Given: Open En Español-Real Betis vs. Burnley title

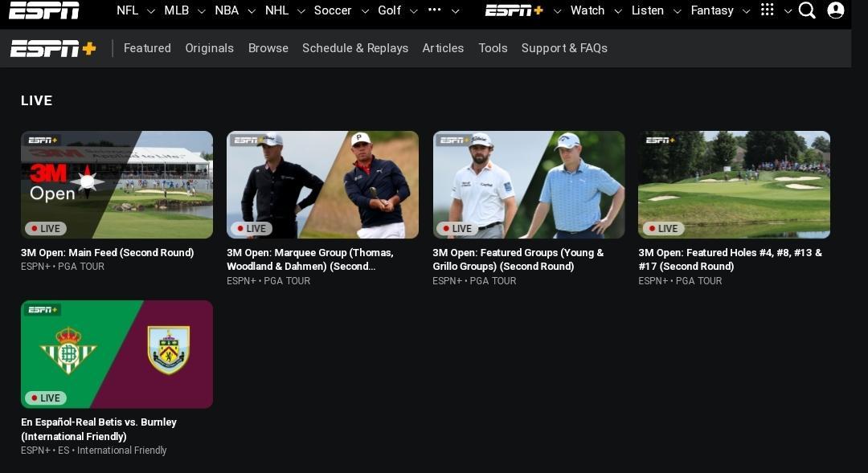Looking at the screenshot, I should (99, 430).
